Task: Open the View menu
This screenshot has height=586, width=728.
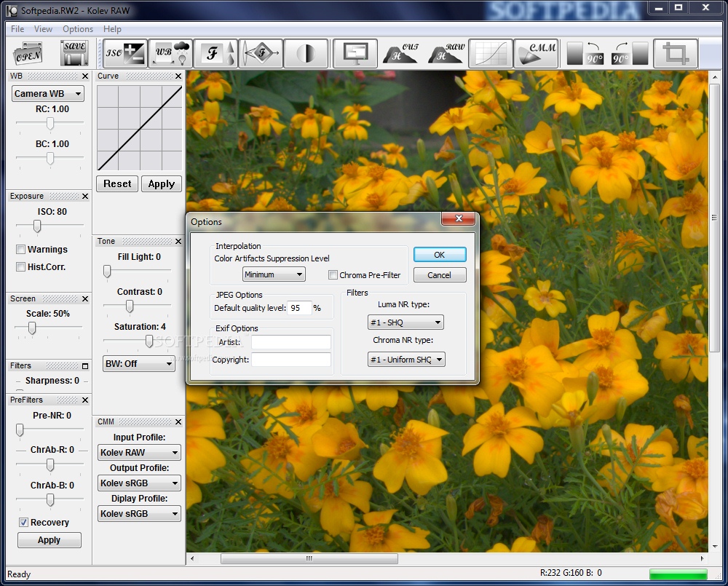Action: tap(43, 29)
